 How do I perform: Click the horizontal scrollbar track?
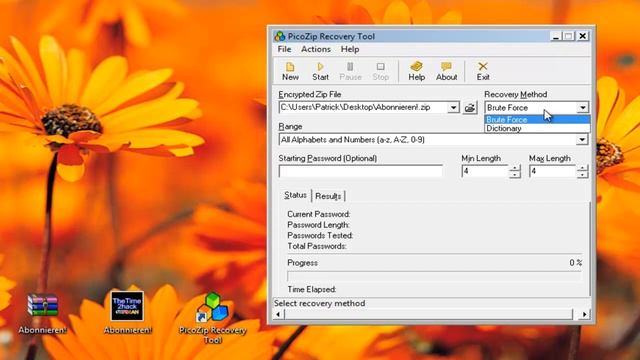click(429, 314)
